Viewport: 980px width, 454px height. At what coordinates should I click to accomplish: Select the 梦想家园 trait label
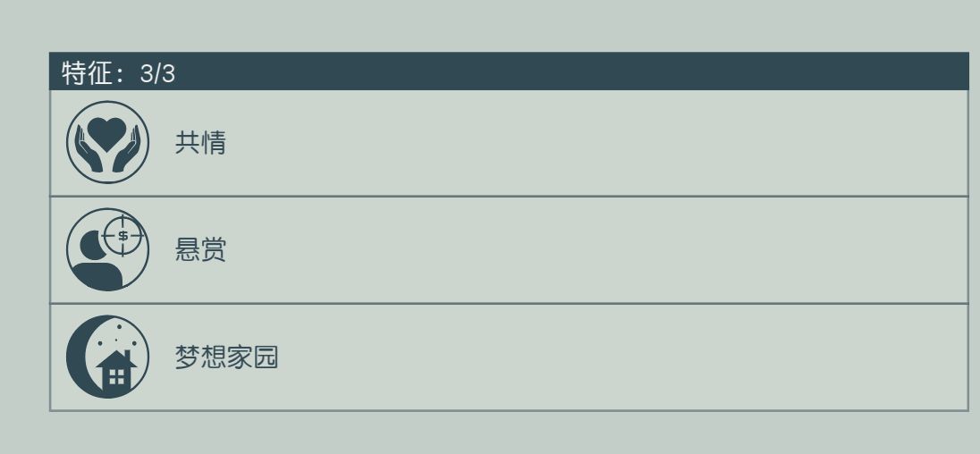click(x=226, y=357)
